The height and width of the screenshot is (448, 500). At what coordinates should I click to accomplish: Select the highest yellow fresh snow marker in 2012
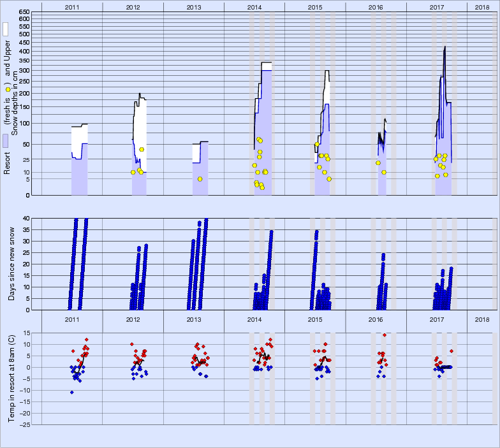[x=142, y=149]
